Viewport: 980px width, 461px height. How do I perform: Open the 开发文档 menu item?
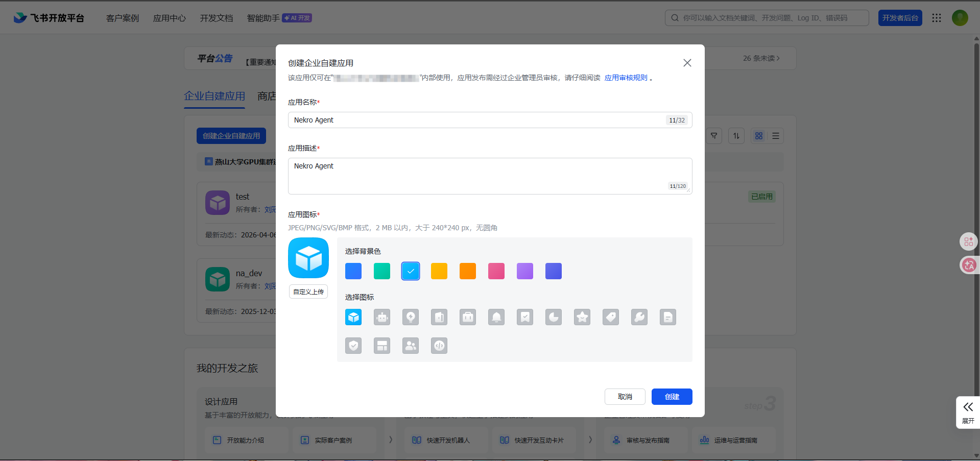[x=216, y=18]
